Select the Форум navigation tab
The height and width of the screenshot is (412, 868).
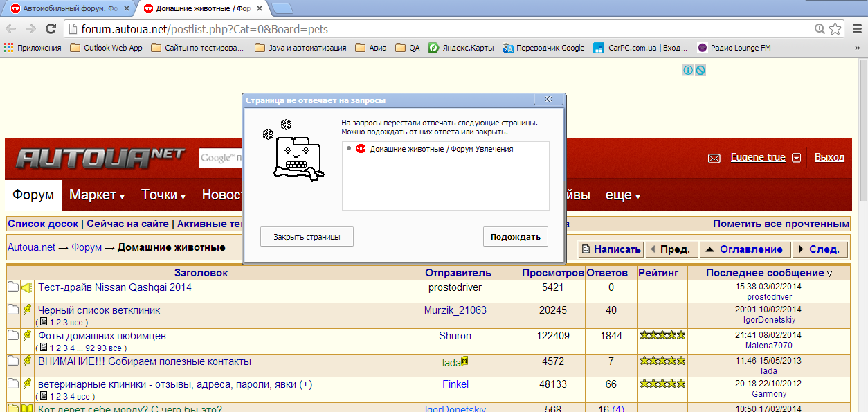coord(33,195)
